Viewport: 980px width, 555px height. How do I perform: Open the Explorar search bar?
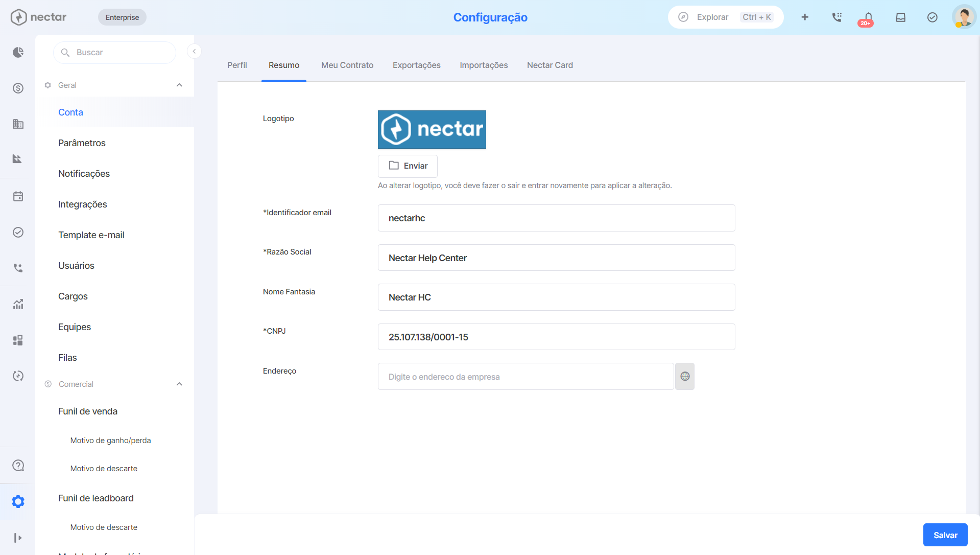726,17
